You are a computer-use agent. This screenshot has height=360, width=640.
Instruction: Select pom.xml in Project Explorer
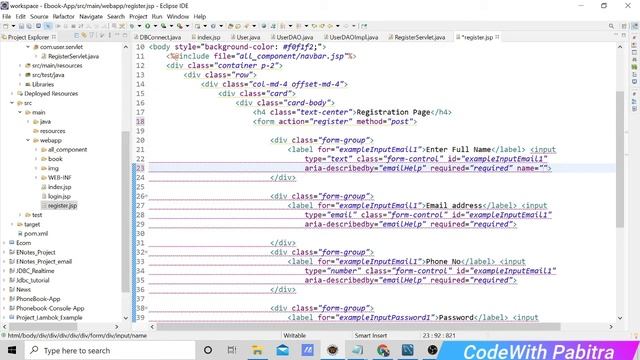coord(36,233)
